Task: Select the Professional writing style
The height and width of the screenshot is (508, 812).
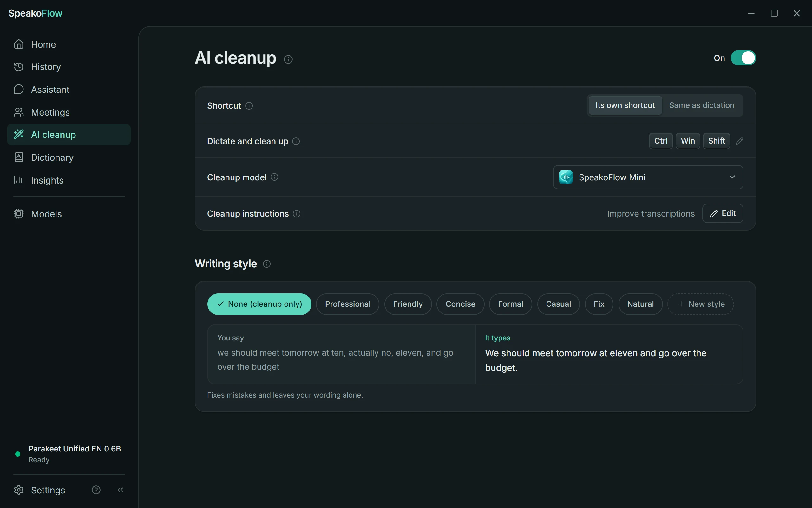Action: click(x=348, y=304)
